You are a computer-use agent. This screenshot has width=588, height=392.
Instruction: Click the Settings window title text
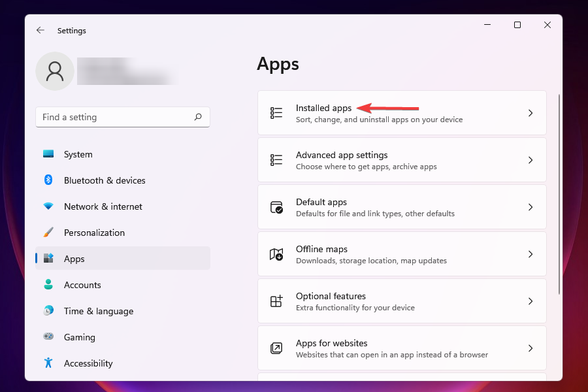click(x=72, y=31)
